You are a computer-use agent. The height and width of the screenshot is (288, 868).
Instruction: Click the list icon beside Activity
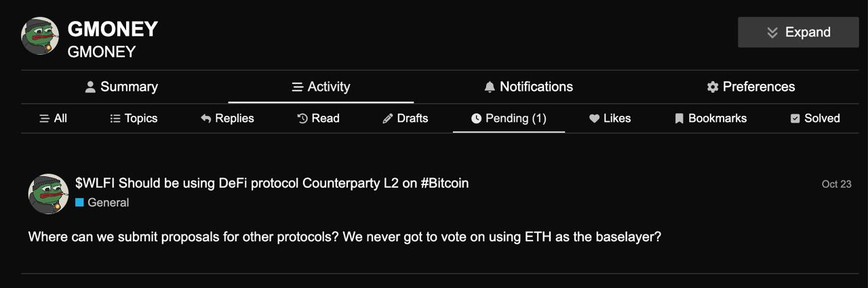coord(297,87)
